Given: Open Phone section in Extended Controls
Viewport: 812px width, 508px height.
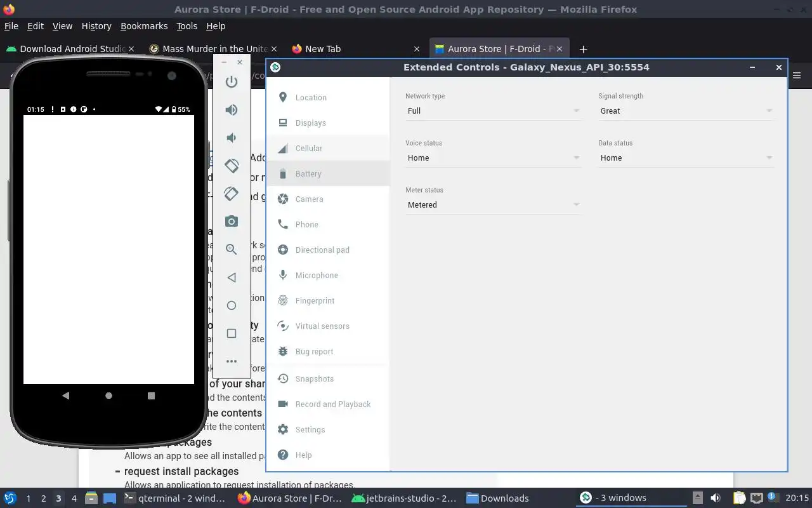Looking at the screenshot, I should (x=328, y=224).
